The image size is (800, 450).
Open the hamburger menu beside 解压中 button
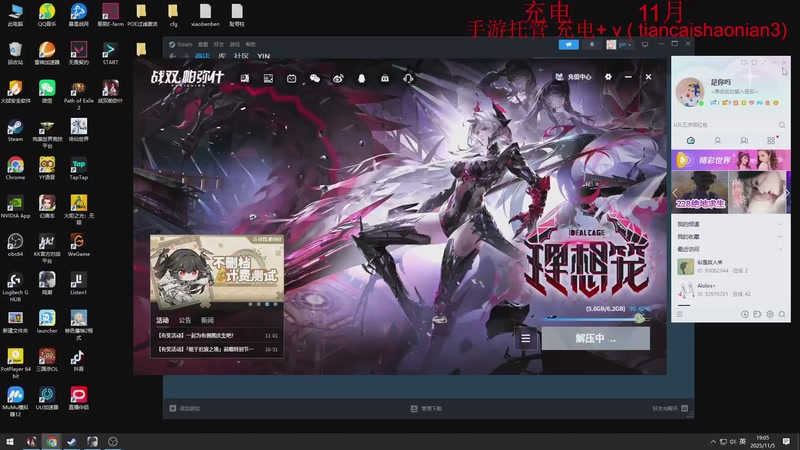point(526,338)
